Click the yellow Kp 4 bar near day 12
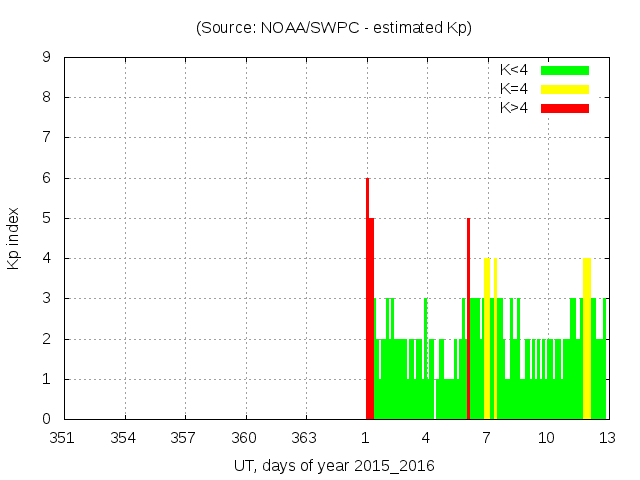Image resolution: width=640 pixels, height=480 pixels. pyautogui.click(x=587, y=340)
